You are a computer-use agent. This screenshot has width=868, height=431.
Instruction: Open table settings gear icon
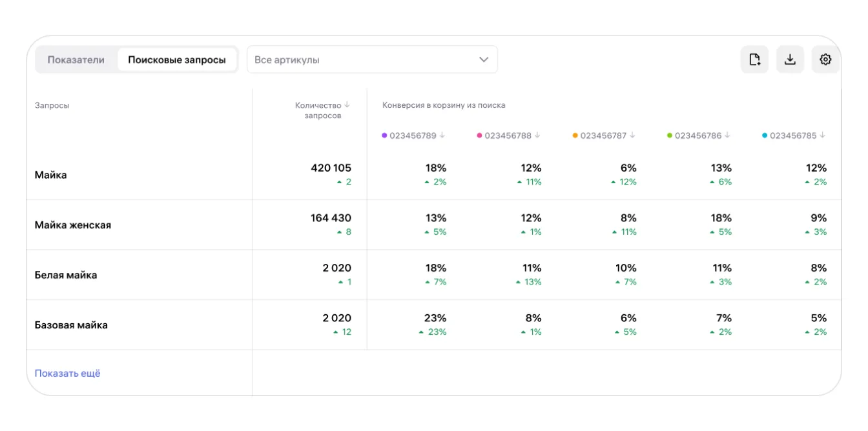tap(825, 59)
